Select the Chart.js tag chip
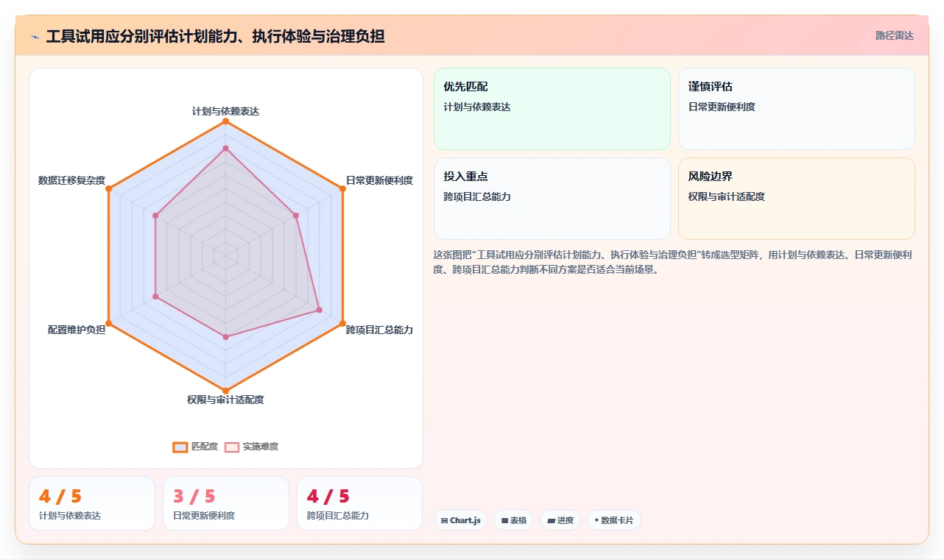This screenshot has width=944, height=560. [460, 520]
